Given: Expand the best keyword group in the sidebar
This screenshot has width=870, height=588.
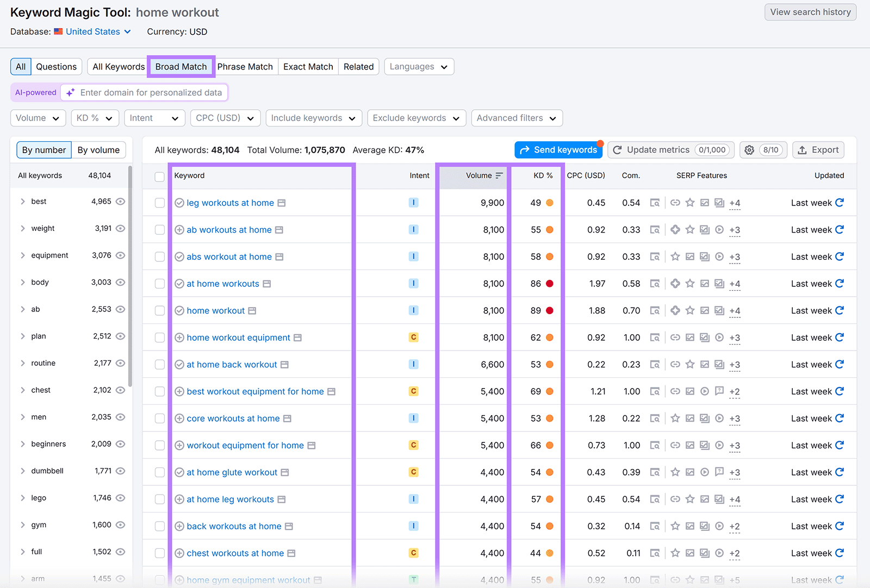Looking at the screenshot, I should [x=22, y=201].
